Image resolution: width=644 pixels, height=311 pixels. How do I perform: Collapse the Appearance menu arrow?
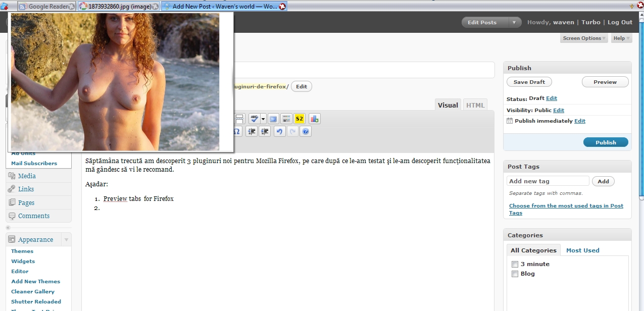point(66,239)
